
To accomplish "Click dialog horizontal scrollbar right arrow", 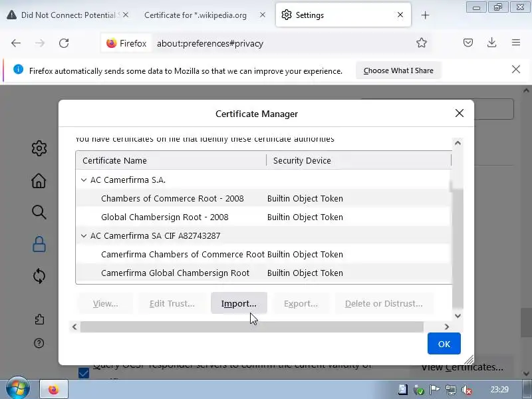I will click(x=446, y=327).
